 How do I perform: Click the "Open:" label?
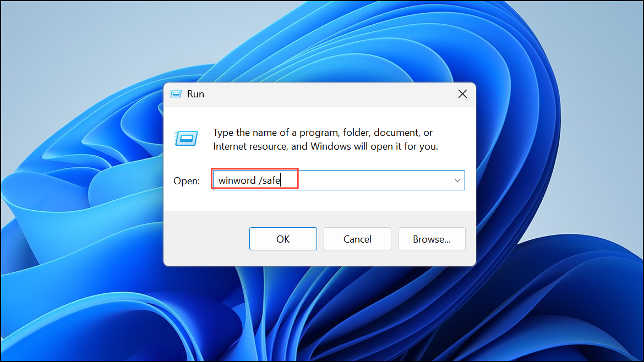tap(187, 181)
